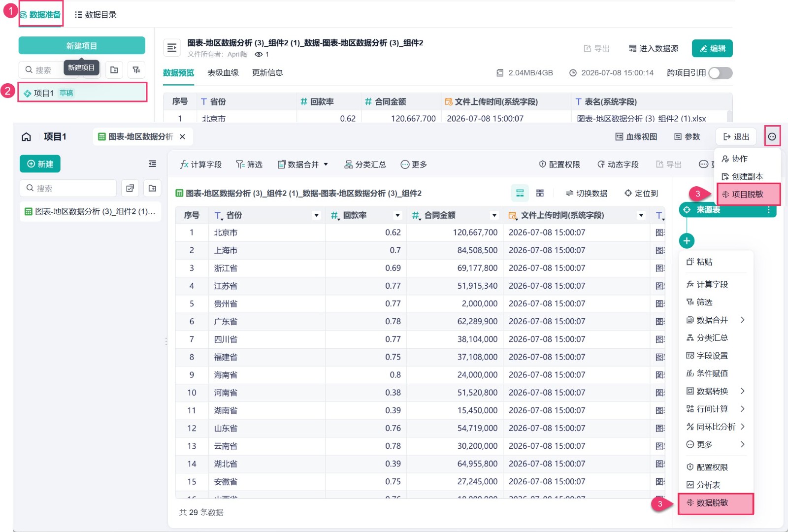Click 动态字段 in the toolbar
The height and width of the screenshot is (532, 788).
click(618, 165)
